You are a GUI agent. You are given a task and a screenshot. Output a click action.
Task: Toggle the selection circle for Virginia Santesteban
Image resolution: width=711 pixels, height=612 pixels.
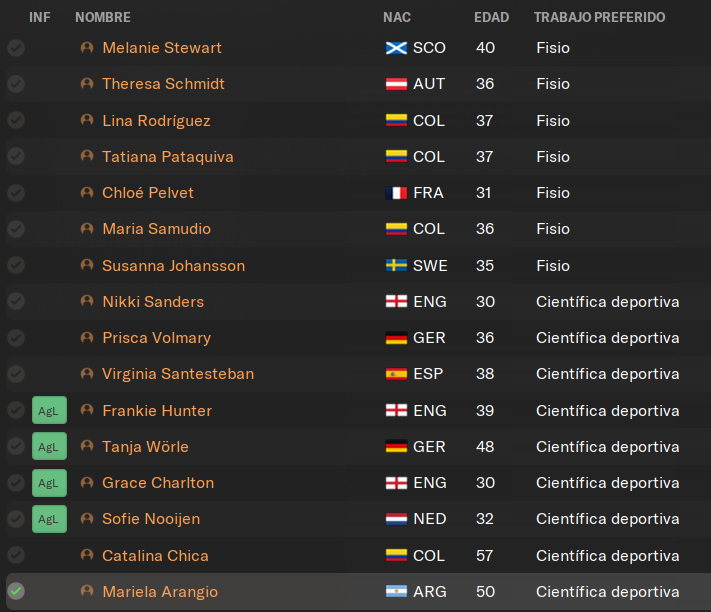[16, 374]
